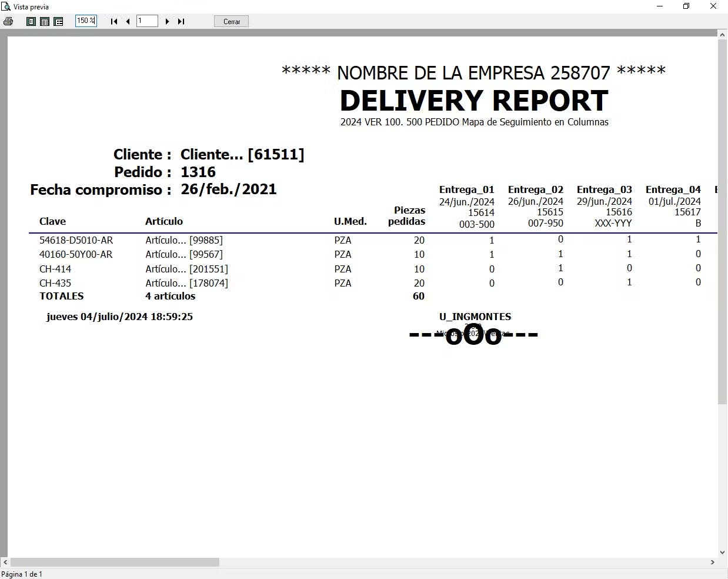Click the Vista previa title bar icon
The height and width of the screenshot is (579, 728).
click(x=6, y=6)
